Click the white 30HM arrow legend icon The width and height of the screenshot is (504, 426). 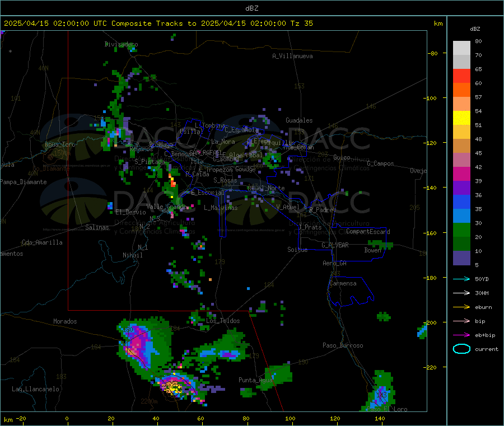click(x=461, y=293)
